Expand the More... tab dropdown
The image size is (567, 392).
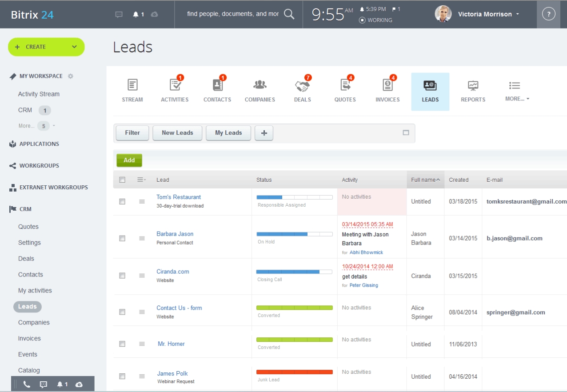pos(517,99)
